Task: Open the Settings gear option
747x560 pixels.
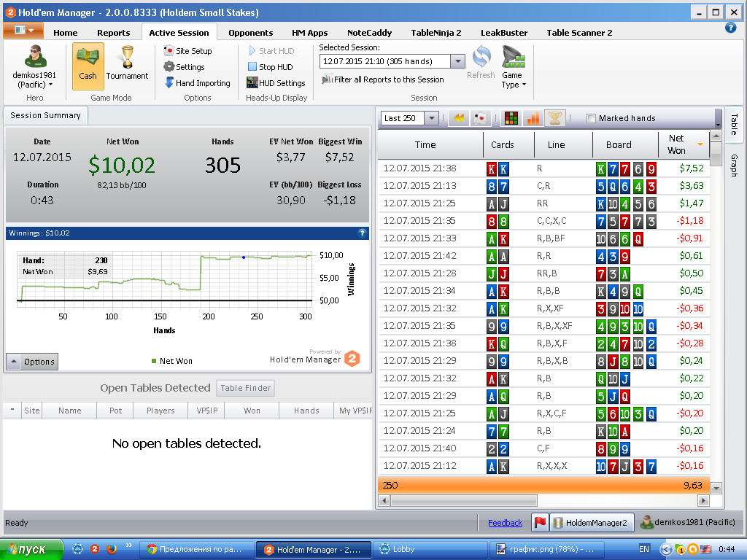Action: 184,67
